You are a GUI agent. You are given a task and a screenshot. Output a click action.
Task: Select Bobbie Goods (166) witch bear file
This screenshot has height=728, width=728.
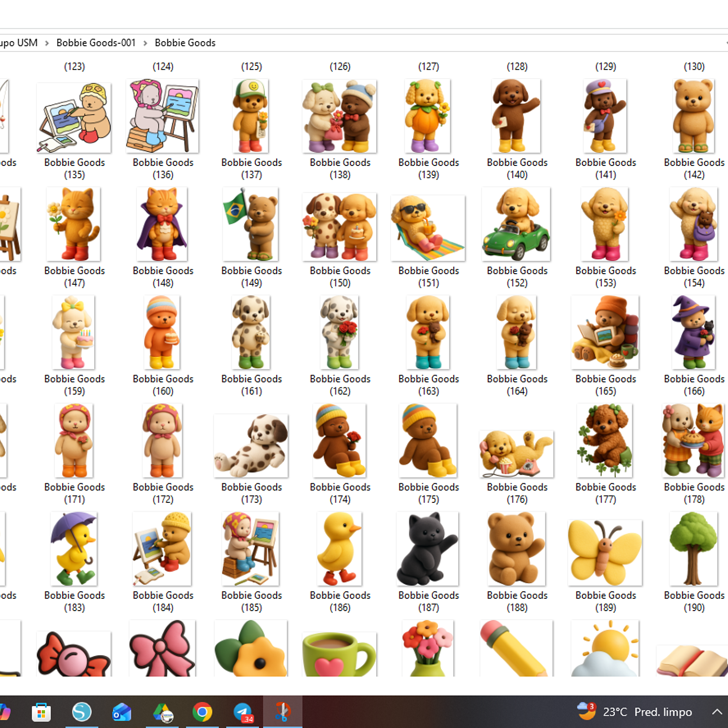(694, 332)
